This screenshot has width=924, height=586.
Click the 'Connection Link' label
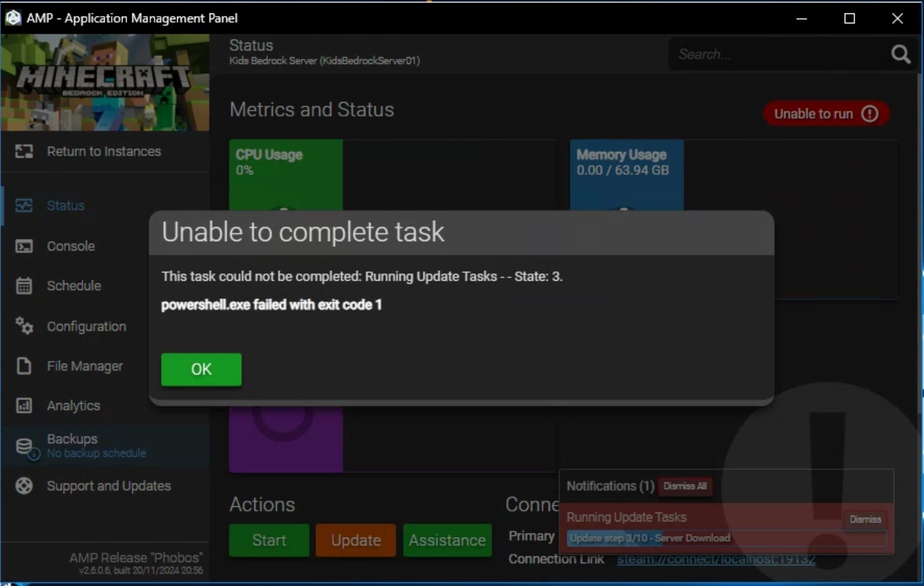(x=556, y=559)
